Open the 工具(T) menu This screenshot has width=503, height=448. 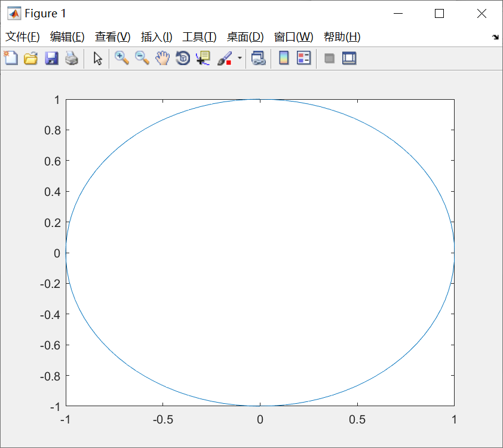click(199, 37)
